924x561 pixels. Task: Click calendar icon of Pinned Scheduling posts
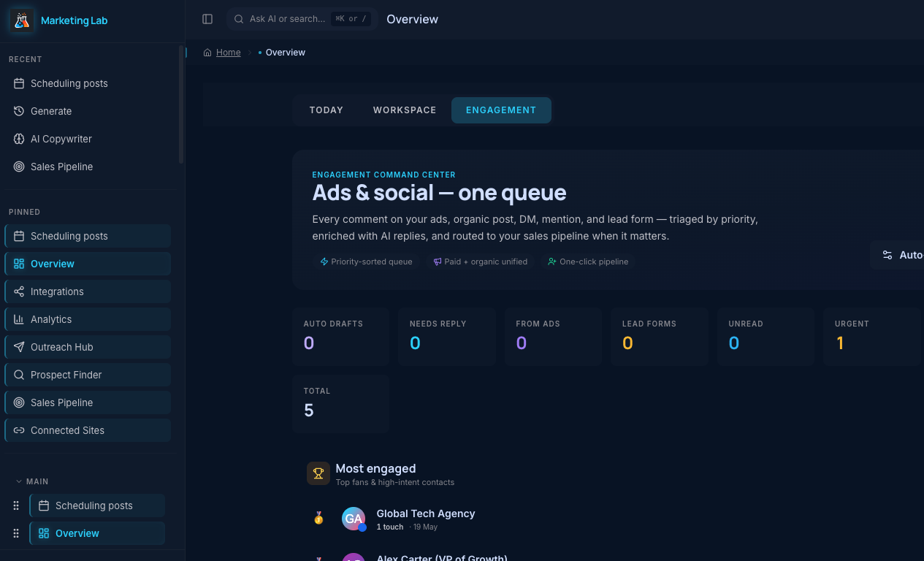click(19, 236)
